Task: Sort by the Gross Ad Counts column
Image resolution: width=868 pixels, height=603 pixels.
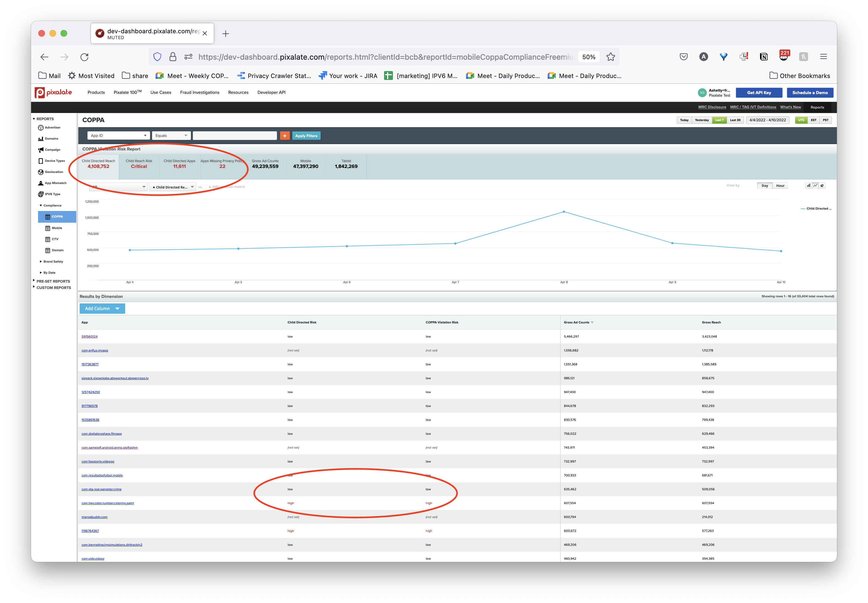Action: pyautogui.click(x=578, y=323)
